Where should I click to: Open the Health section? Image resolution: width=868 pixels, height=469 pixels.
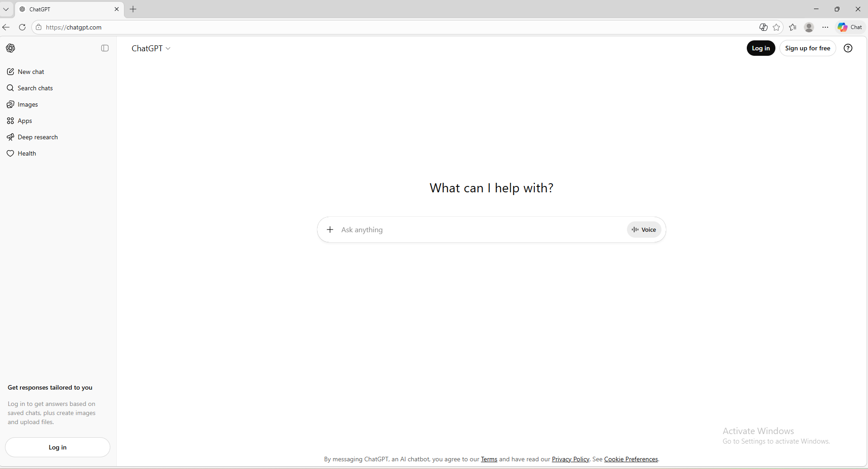coord(27,153)
